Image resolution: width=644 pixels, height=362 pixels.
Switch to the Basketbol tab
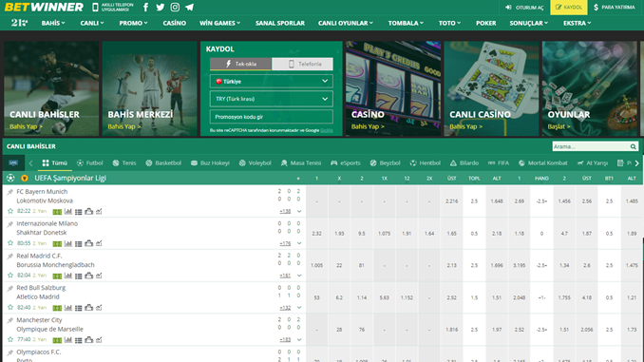coord(163,162)
